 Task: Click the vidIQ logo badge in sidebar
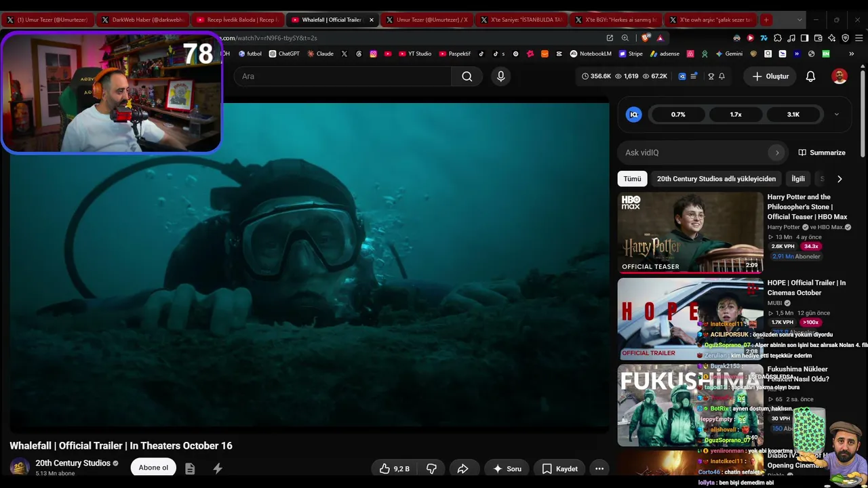click(x=634, y=115)
